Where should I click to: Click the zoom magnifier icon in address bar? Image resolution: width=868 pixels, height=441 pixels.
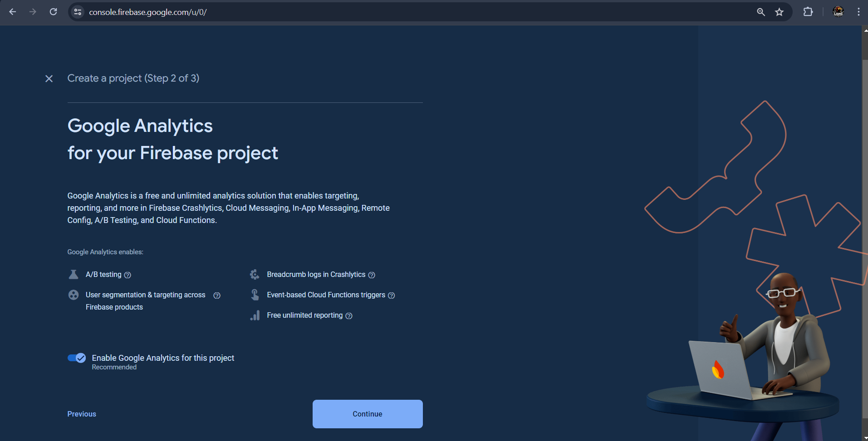(761, 12)
